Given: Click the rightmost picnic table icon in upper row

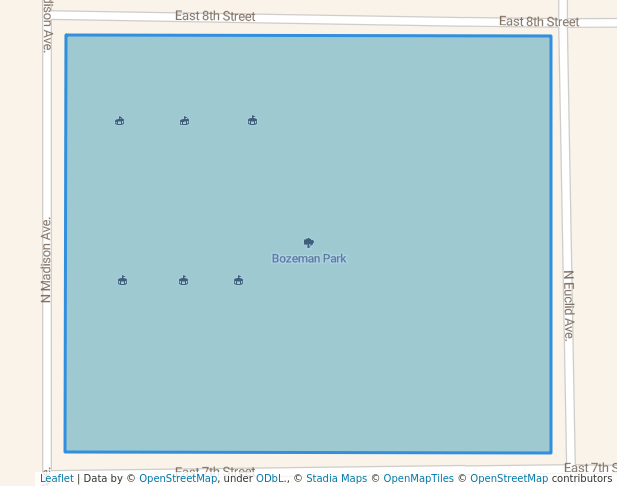Looking at the screenshot, I should 252,121.
